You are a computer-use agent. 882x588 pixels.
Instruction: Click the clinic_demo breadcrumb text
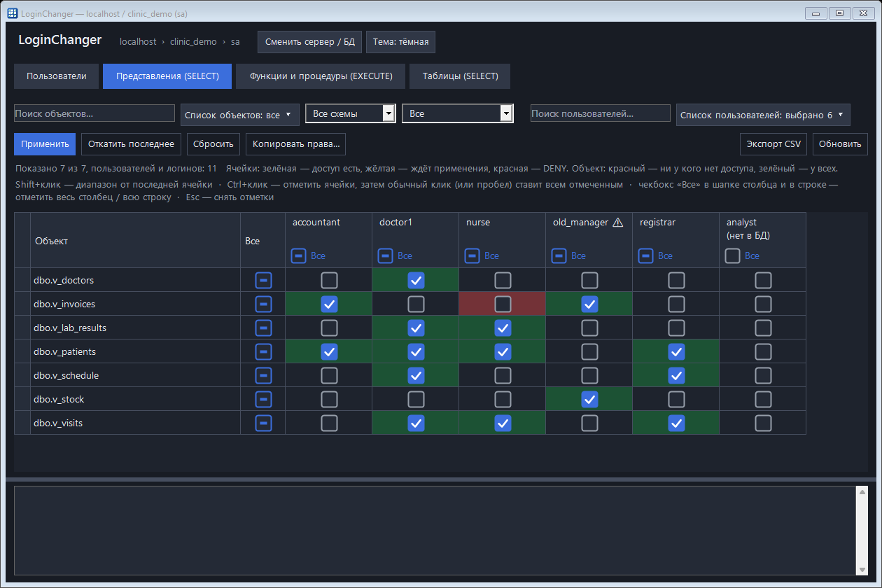(193, 42)
